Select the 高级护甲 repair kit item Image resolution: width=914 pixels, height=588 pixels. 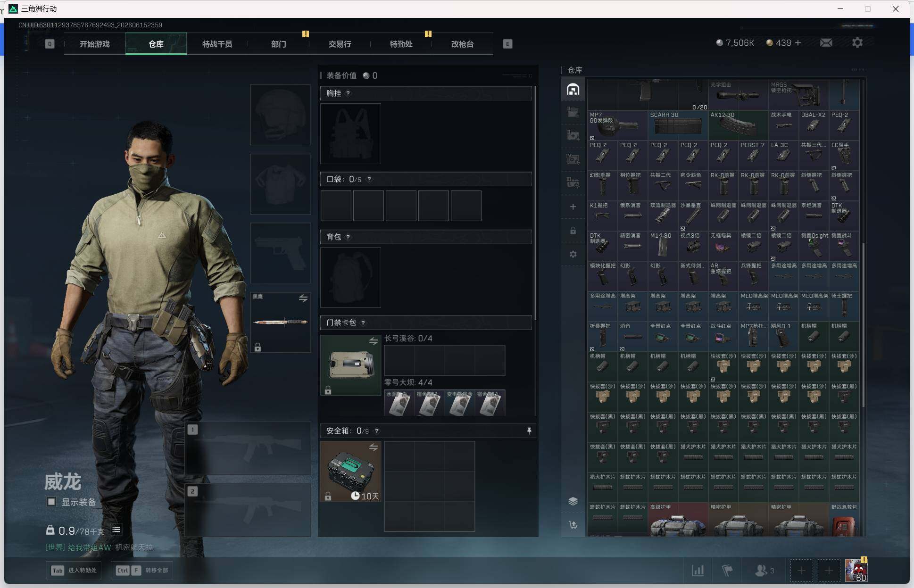click(x=678, y=520)
